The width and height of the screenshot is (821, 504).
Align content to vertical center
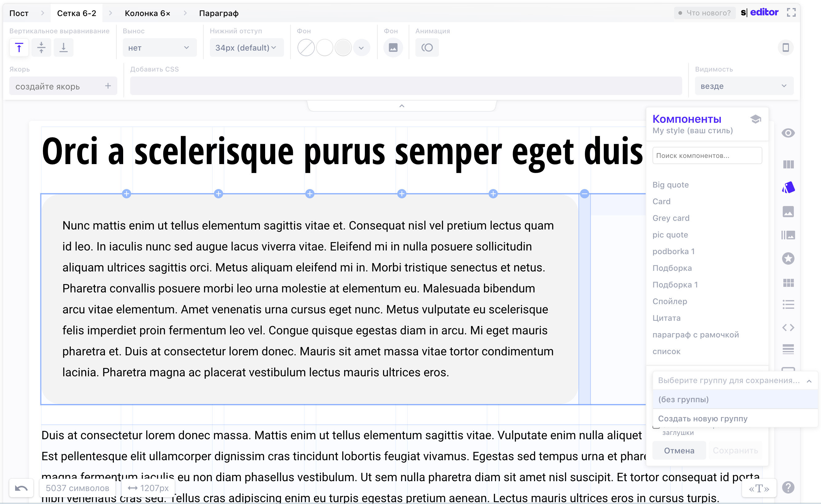tap(41, 48)
